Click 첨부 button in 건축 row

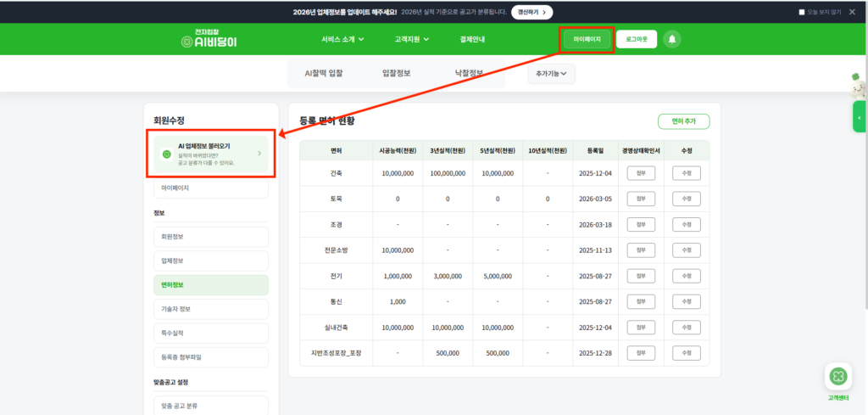(641, 173)
